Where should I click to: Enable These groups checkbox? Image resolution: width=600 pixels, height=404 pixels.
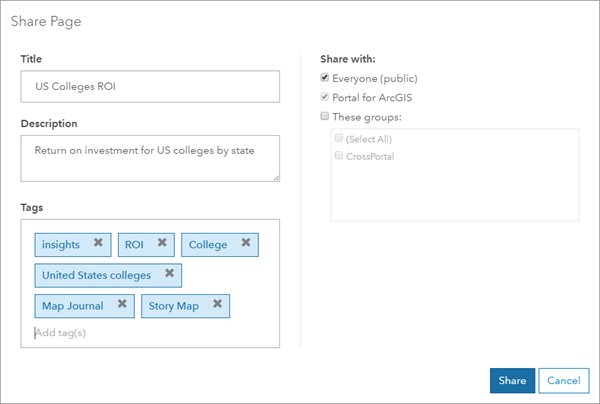tap(324, 116)
